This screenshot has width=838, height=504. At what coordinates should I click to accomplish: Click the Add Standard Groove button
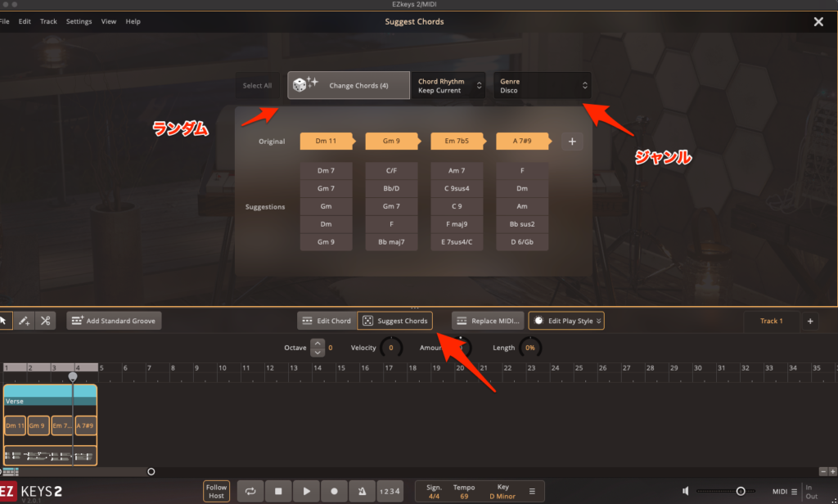114,321
